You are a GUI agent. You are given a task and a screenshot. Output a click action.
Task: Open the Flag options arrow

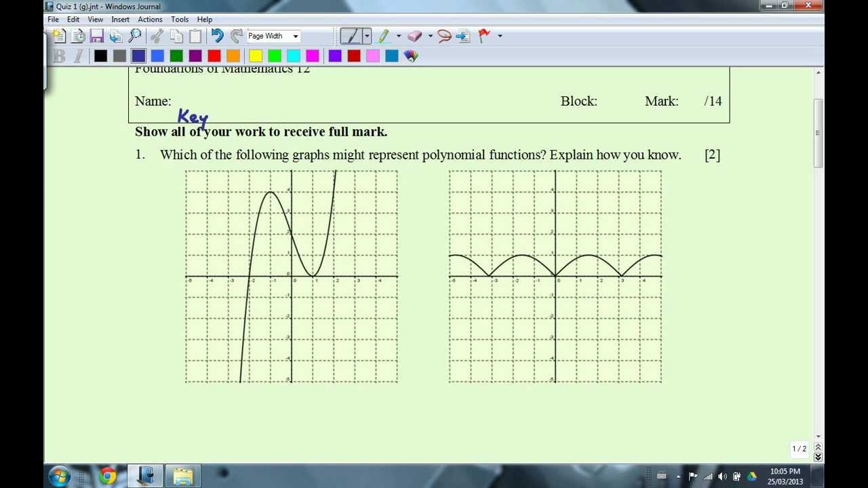[x=500, y=36]
